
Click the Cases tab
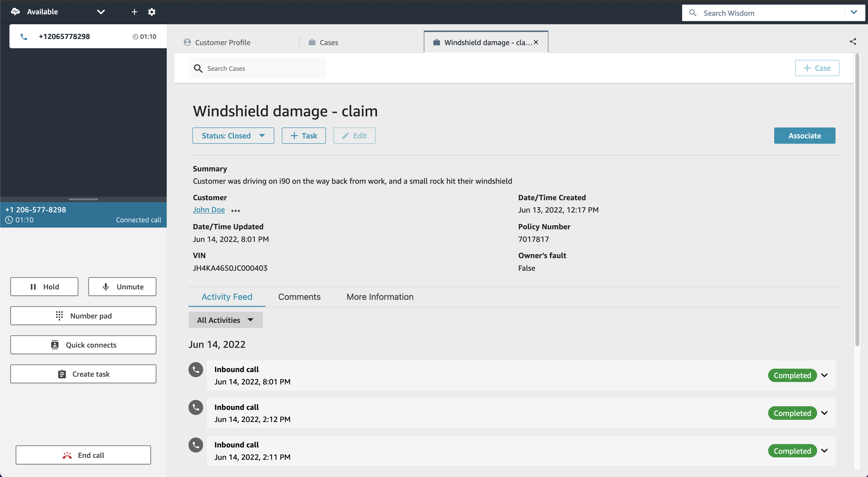click(329, 42)
